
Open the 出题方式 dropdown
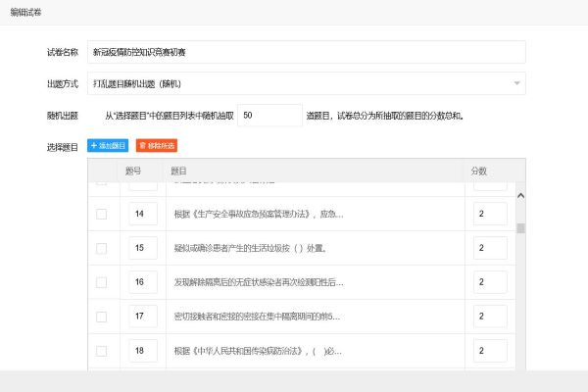click(304, 83)
